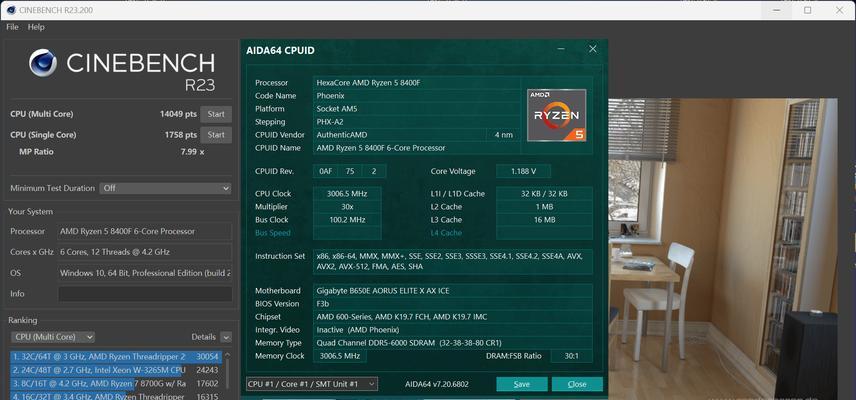This screenshot has height=400, width=856.
Task: Close the AIDA64 CPUID window with X
Action: click(593, 49)
